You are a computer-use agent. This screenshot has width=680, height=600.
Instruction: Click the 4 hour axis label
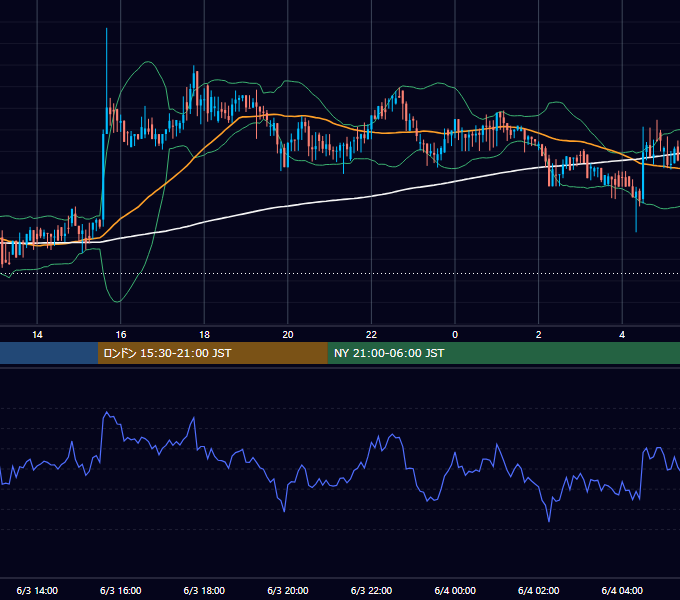pyautogui.click(x=622, y=335)
